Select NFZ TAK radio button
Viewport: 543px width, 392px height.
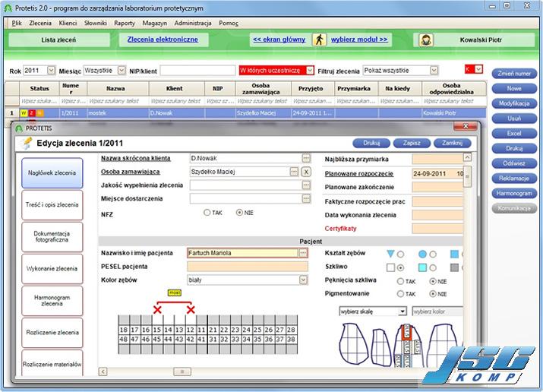coord(207,213)
